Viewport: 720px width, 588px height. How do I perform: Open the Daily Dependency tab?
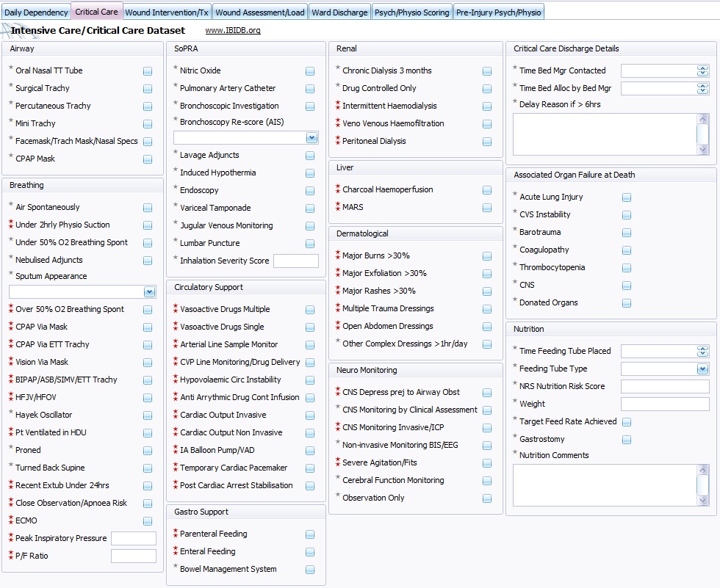(x=36, y=12)
